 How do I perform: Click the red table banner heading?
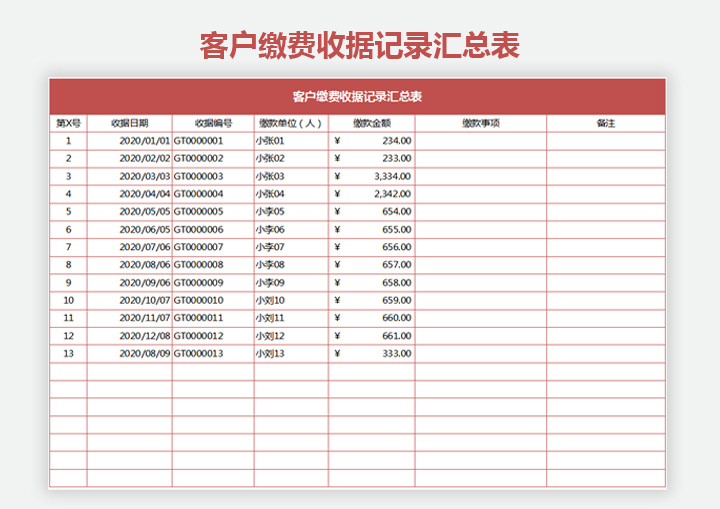pyautogui.click(x=357, y=96)
